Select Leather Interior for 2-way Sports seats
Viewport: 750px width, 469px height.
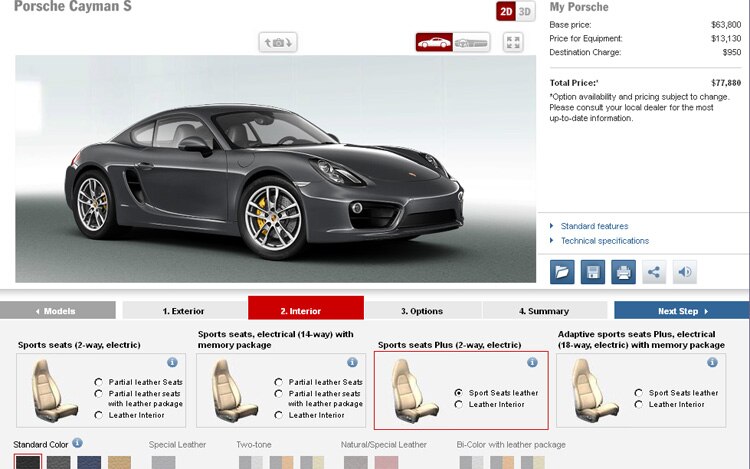99,415
